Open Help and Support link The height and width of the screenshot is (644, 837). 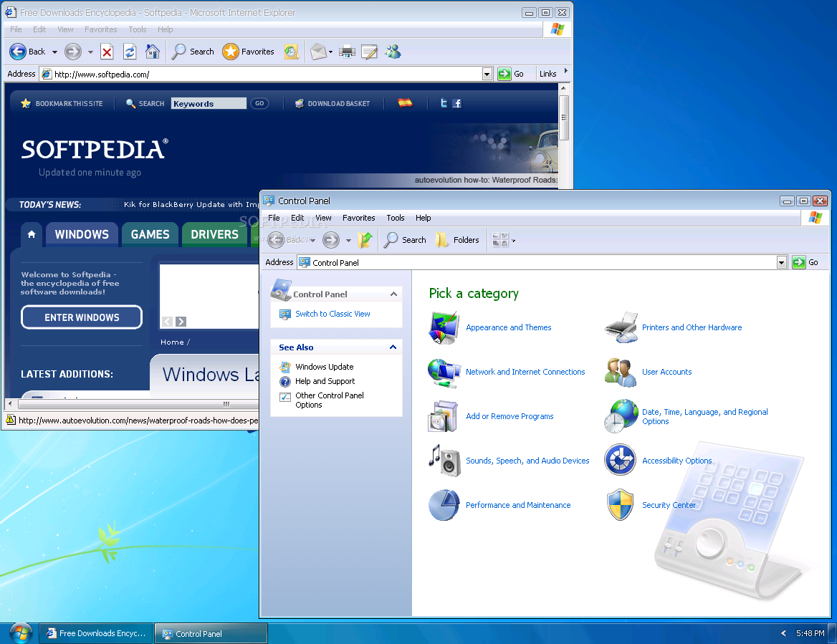pos(325,381)
